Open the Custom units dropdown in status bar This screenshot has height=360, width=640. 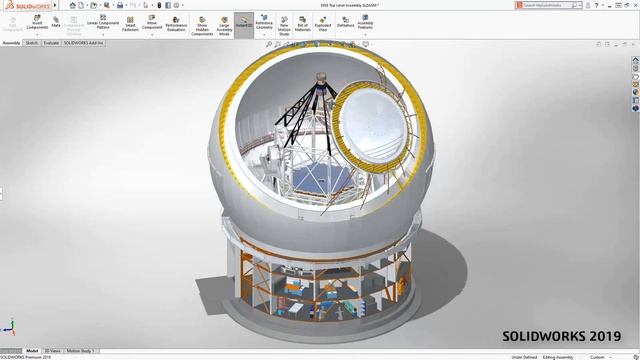pyautogui.click(x=611, y=357)
